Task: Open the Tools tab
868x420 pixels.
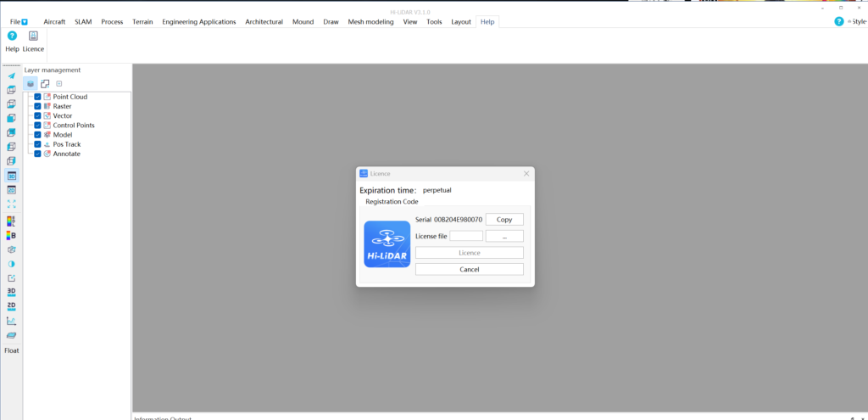Action: click(434, 21)
